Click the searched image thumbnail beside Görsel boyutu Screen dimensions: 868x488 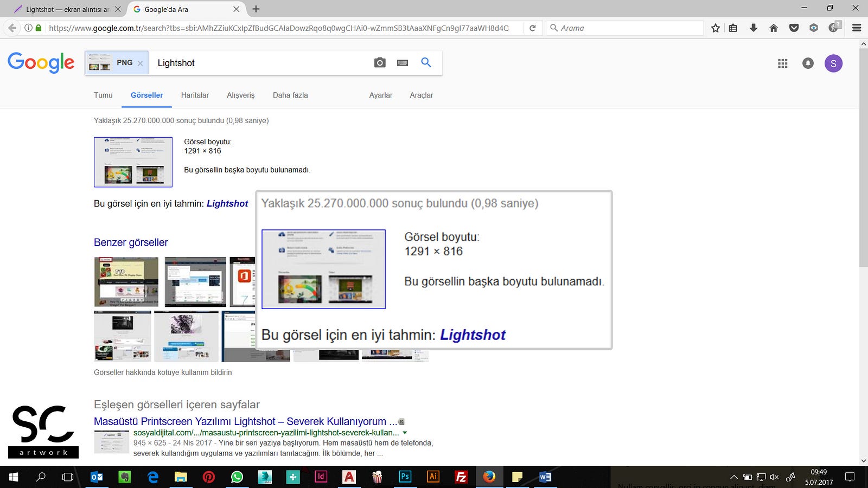tap(133, 162)
